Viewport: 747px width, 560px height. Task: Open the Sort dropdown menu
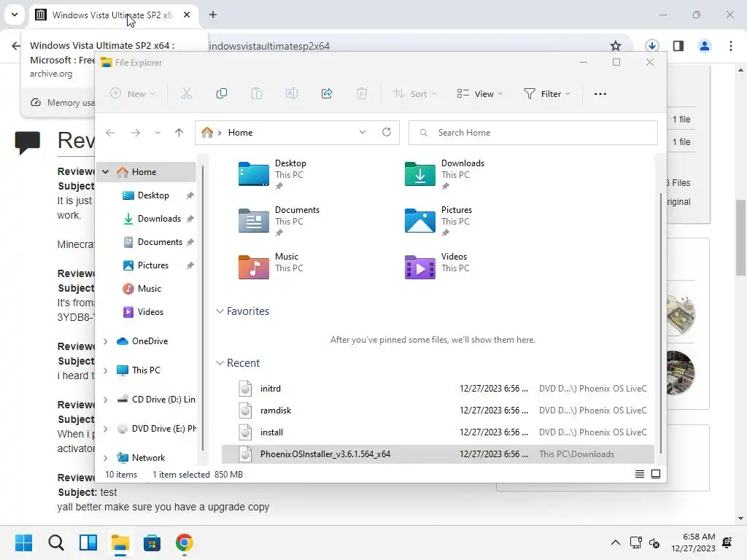(414, 94)
